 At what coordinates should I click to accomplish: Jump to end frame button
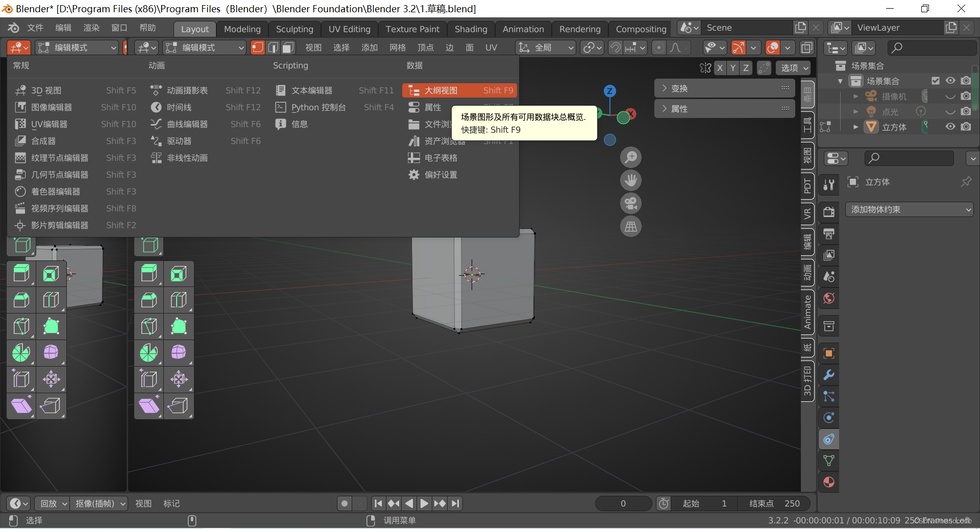[x=455, y=503]
